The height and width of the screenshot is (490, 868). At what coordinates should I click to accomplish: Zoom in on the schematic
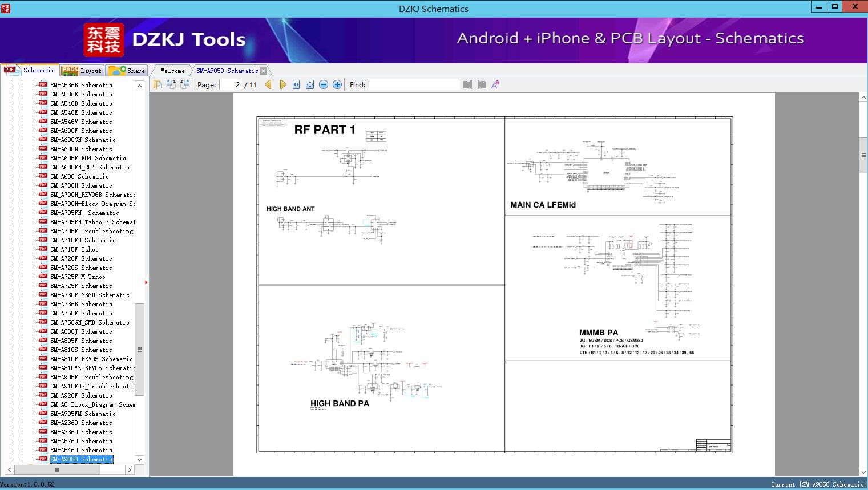tap(337, 84)
